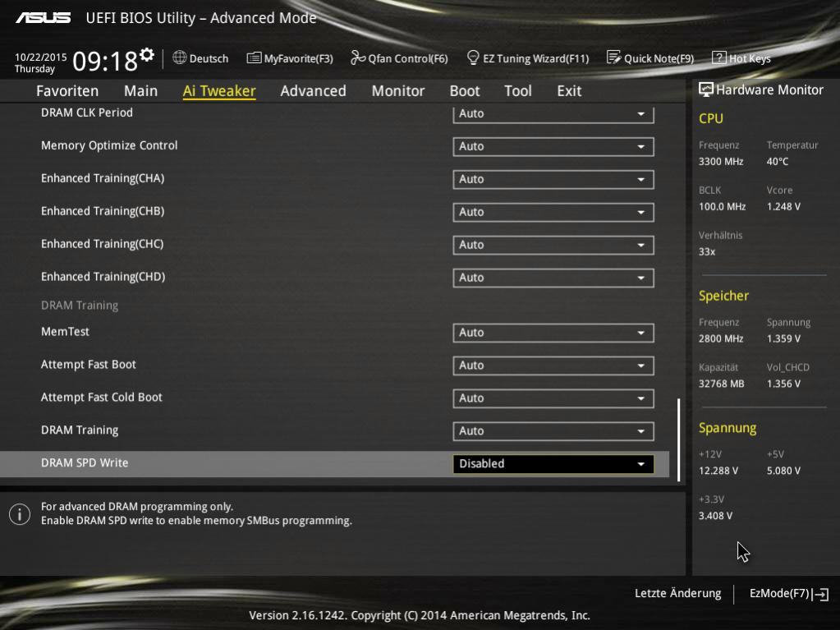Click the BCLK value 100.0 MHz

[722, 207]
